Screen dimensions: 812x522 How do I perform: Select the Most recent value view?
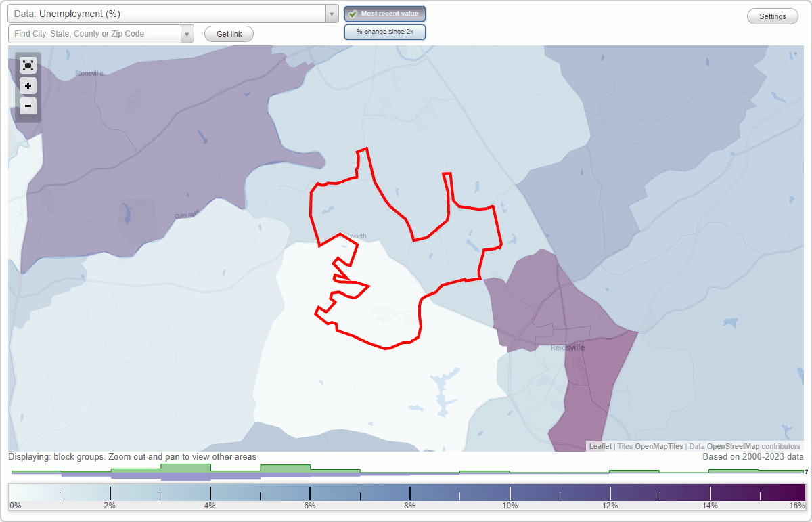pyautogui.click(x=384, y=13)
